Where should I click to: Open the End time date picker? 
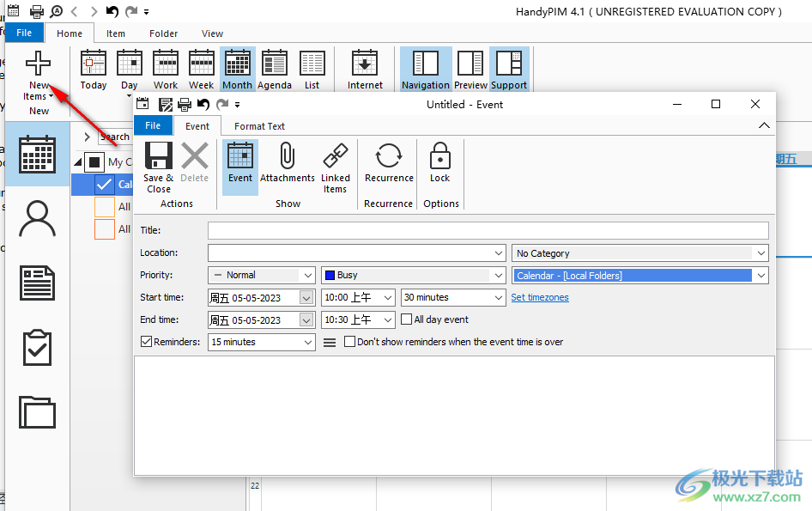[306, 319]
